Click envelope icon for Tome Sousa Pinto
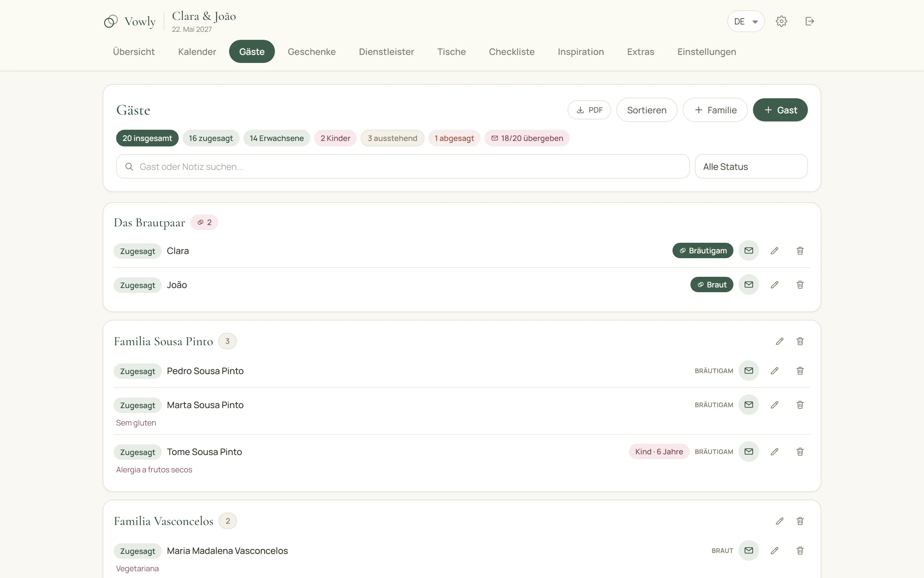This screenshot has width=924, height=578. pyautogui.click(x=749, y=452)
